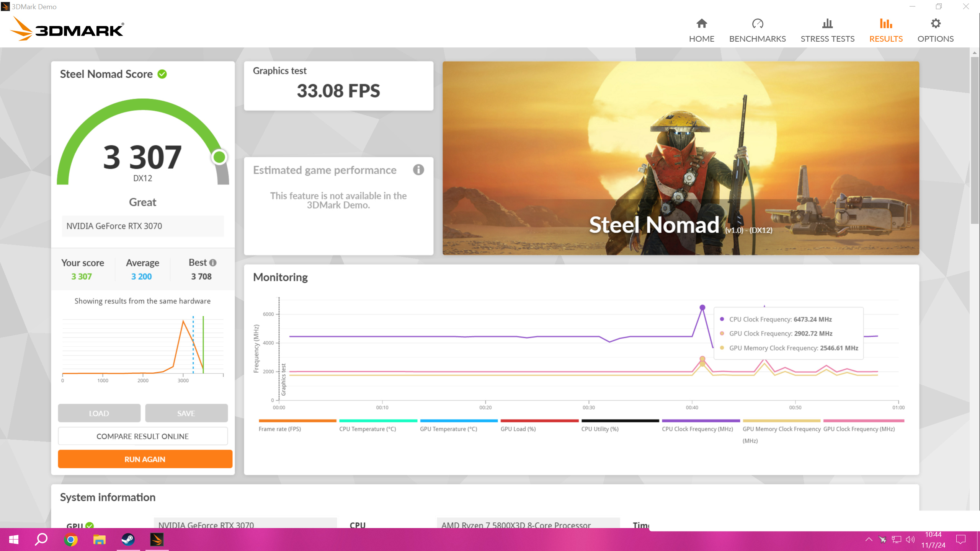Click the SAVE button
The image size is (980, 551).
click(186, 413)
